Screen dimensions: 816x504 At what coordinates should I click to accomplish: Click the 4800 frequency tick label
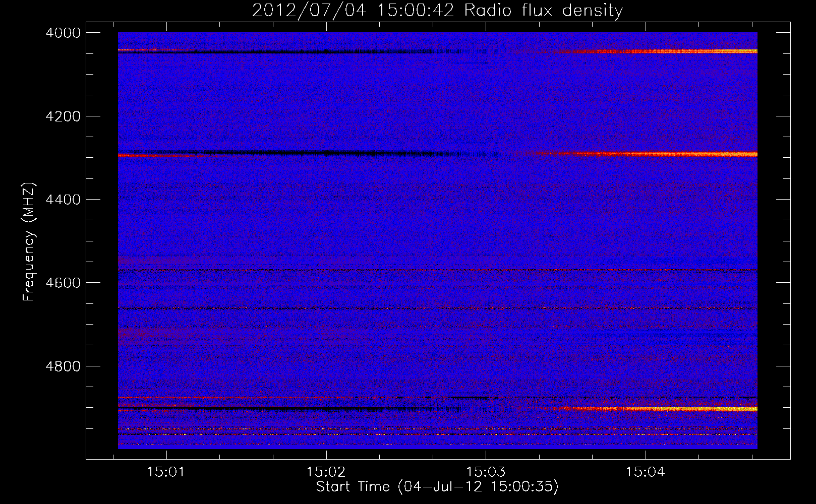pyautogui.click(x=63, y=366)
